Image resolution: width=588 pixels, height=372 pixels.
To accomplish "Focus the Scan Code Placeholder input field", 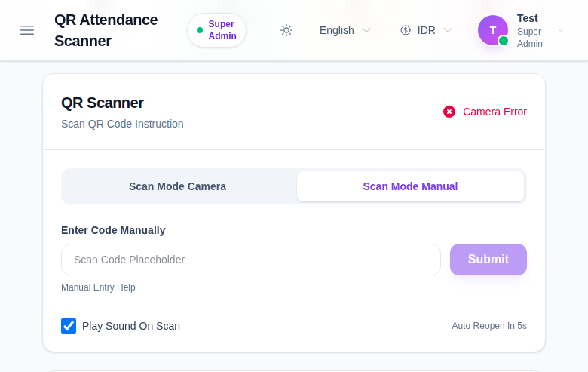I will pyautogui.click(x=251, y=260).
